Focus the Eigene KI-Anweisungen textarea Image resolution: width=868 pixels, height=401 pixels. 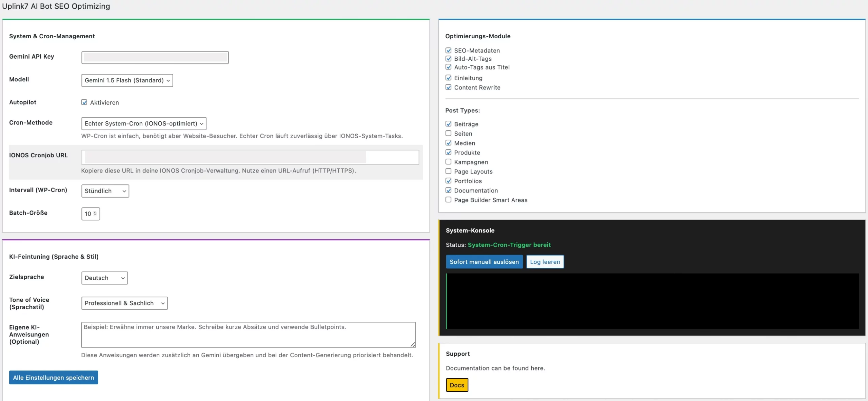tap(248, 335)
